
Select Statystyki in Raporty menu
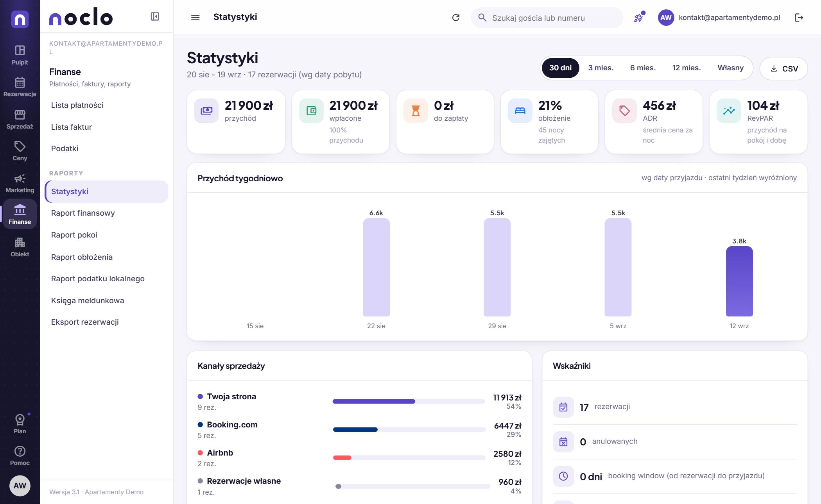(x=106, y=191)
